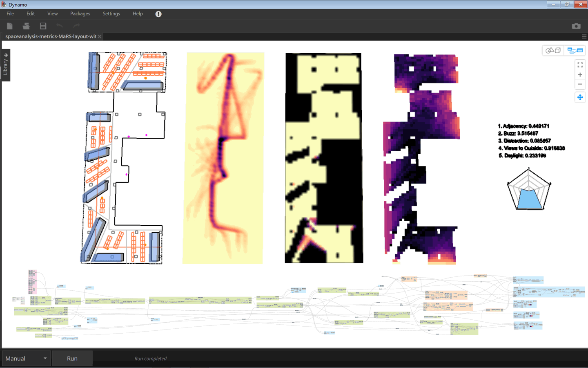This screenshot has height=368, width=588.
Task: Click the Redo arrow icon
Action: click(x=76, y=26)
